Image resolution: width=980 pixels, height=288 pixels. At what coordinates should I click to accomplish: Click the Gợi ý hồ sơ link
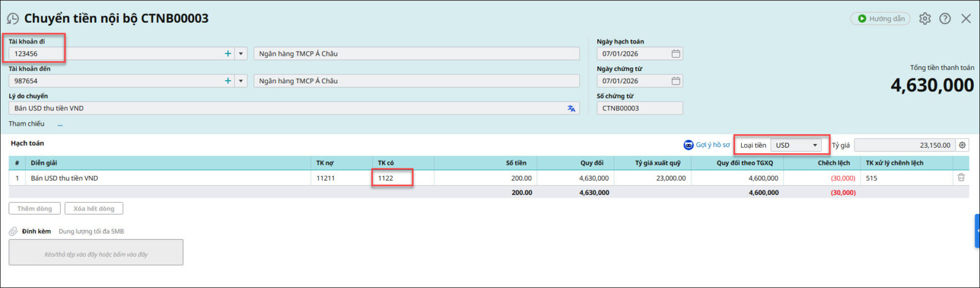[707, 145]
